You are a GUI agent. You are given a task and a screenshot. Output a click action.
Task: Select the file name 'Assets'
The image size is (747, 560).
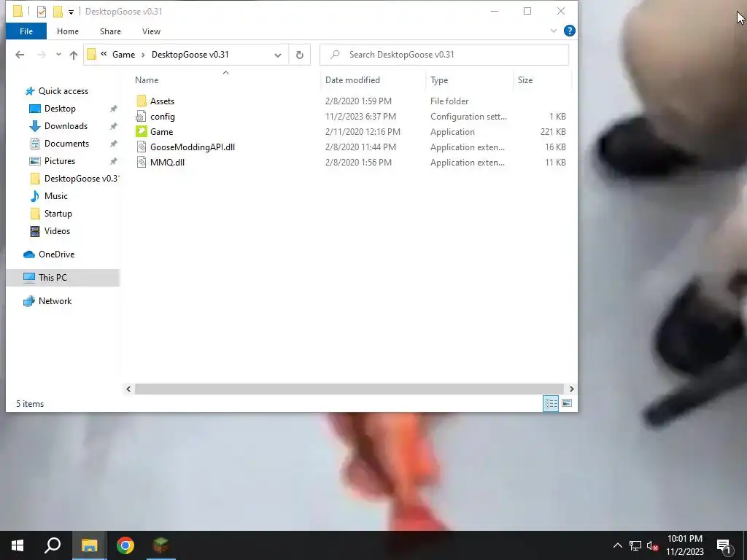click(x=163, y=101)
